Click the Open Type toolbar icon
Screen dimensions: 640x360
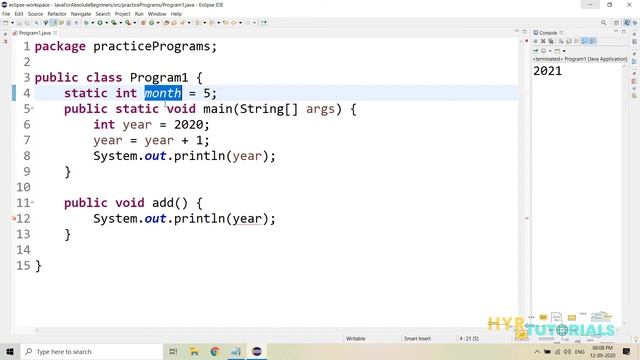(166, 23)
